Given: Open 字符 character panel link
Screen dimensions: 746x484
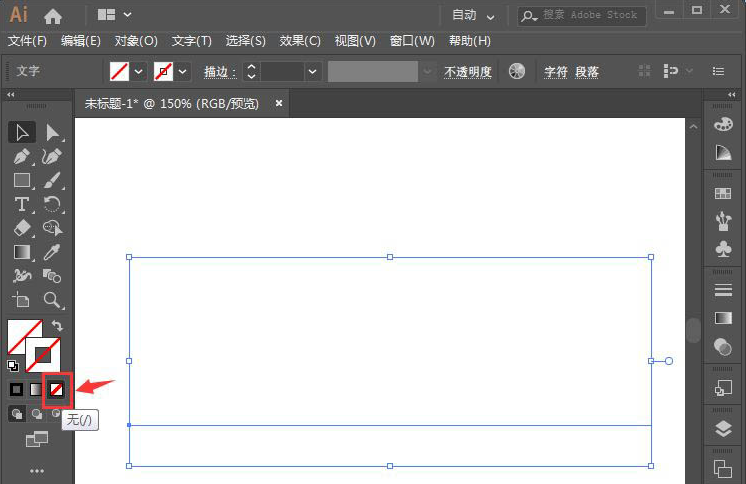Looking at the screenshot, I should point(556,72).
